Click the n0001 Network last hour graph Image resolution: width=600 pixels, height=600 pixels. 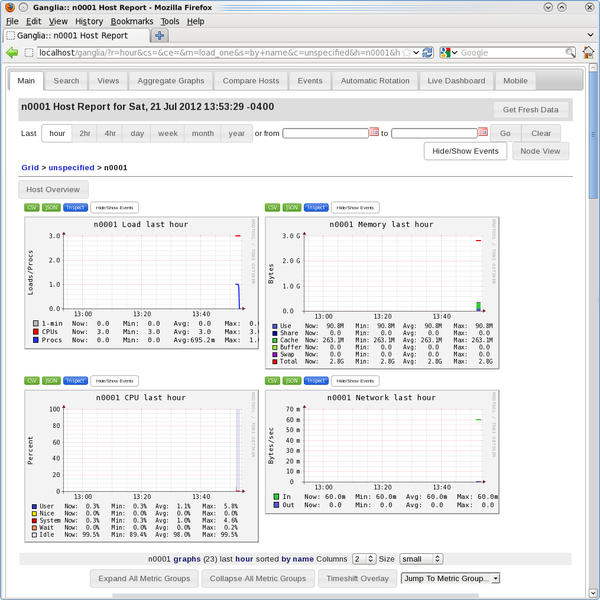tap(382, 452)
